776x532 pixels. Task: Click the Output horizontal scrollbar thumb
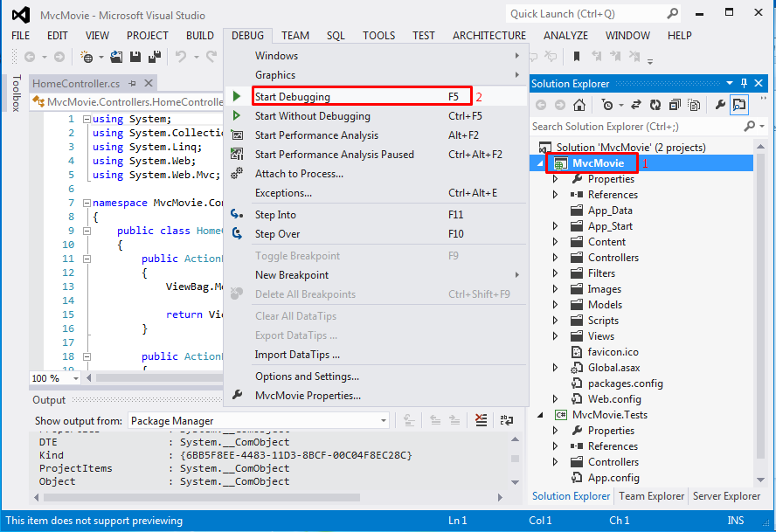point(201,497)
